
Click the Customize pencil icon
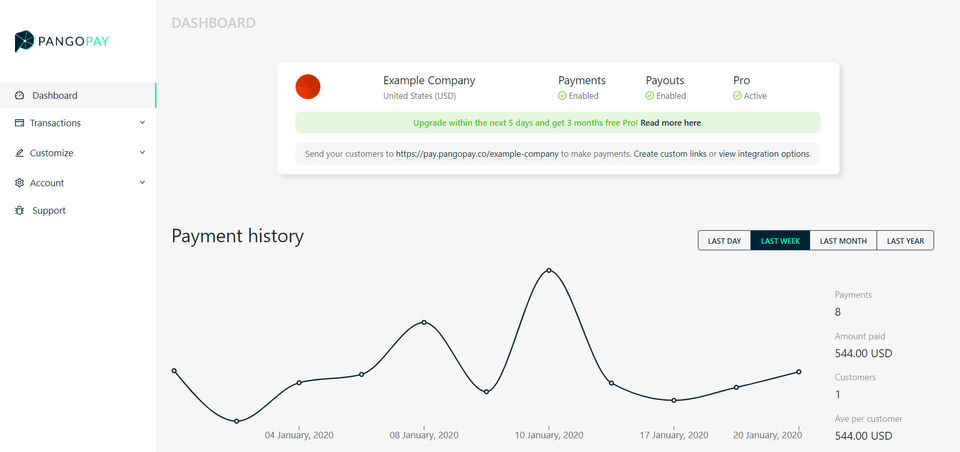tap(20, 153)
